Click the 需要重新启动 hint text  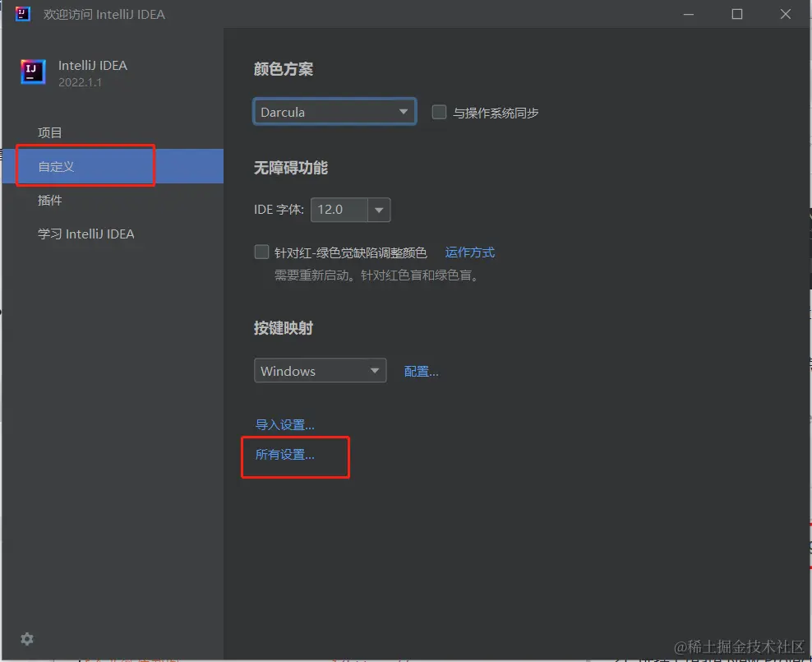click(x=376, y=275)
